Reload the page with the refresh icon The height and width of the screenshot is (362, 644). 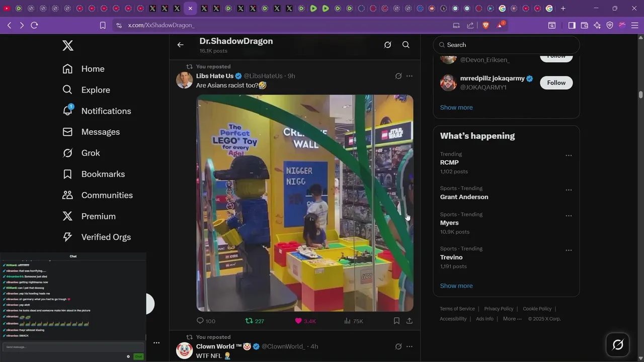point(34,25)
